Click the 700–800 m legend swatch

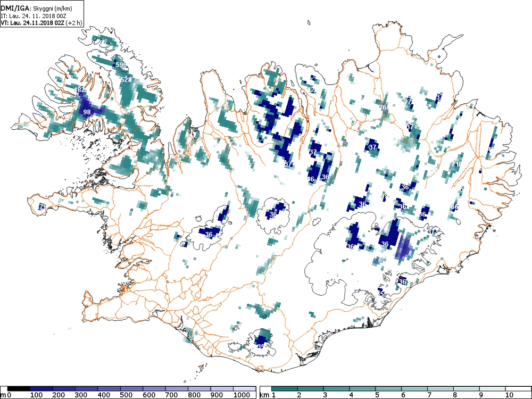click(x=177, y=389)
